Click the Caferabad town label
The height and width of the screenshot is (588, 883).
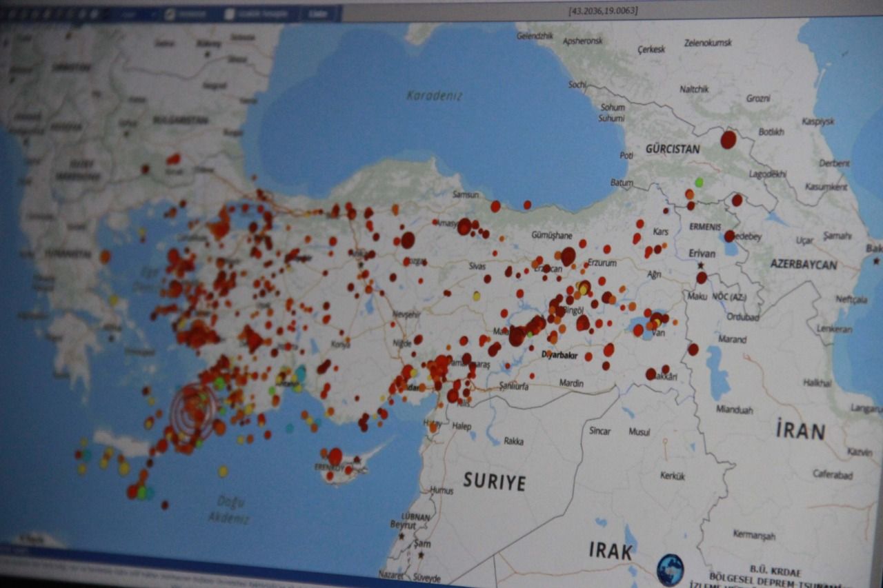pyautogui.click(x=832, y=474)
